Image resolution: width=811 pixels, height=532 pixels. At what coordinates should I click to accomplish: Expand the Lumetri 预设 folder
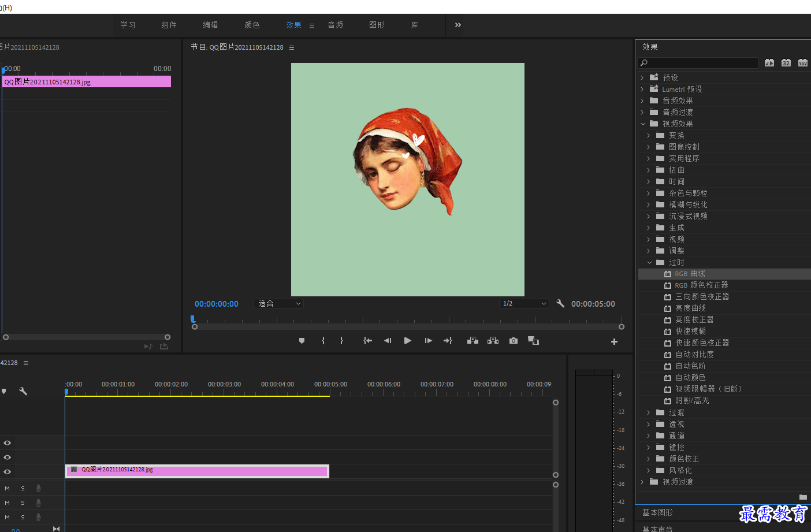pos(642,89)
